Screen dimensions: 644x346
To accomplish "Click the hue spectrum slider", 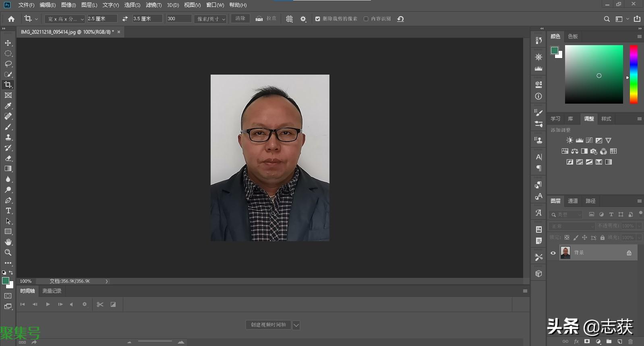I will click(x=634, y=74).
